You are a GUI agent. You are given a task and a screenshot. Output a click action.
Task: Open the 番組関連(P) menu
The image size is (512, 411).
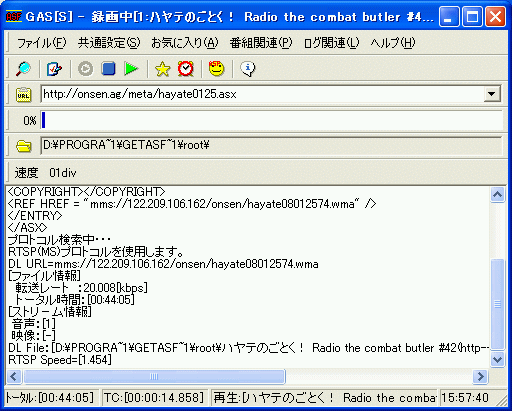click(x=261, y=43)
